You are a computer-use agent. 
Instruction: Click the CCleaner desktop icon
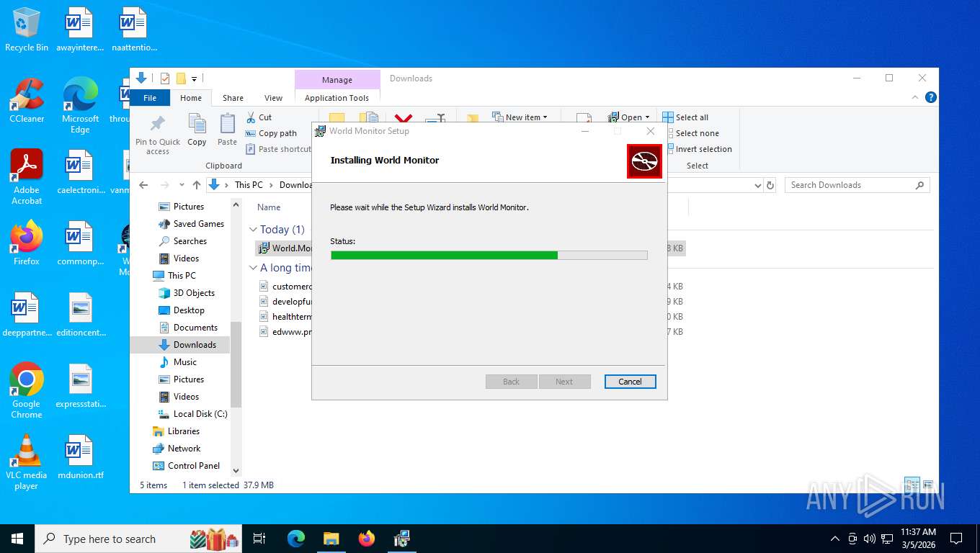(x=27, y=101)
